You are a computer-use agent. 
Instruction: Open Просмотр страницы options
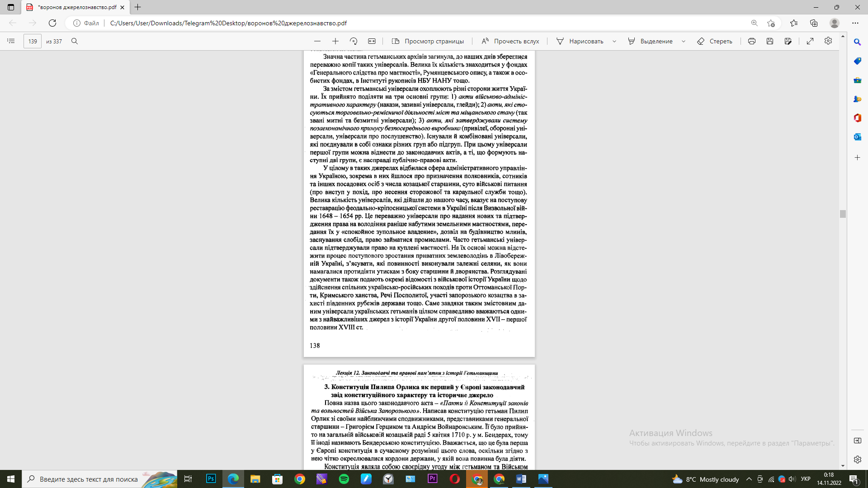tap(428, 41)
